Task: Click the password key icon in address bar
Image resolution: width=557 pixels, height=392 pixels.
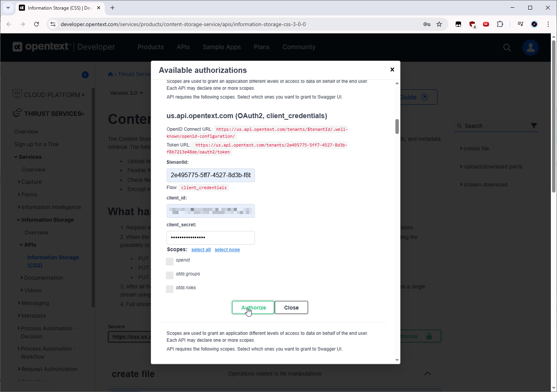Action: [427, 24]
